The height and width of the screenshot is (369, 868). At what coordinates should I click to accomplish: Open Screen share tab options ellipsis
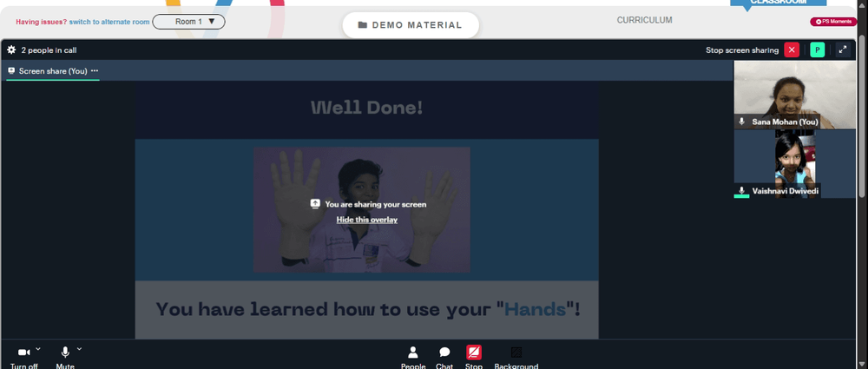95,71
